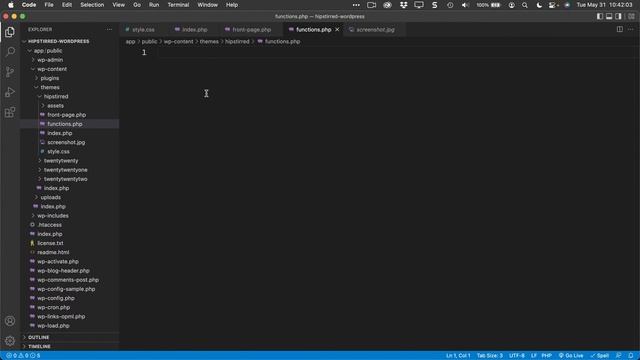
Task: Change the UTF-8 file encoding
Action: (517, 356)
